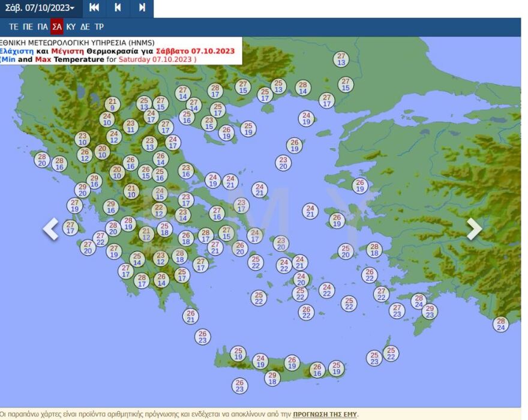Switch to the ΚΥ day tab
Screen dimensions: 528x420
click(71, 27)
